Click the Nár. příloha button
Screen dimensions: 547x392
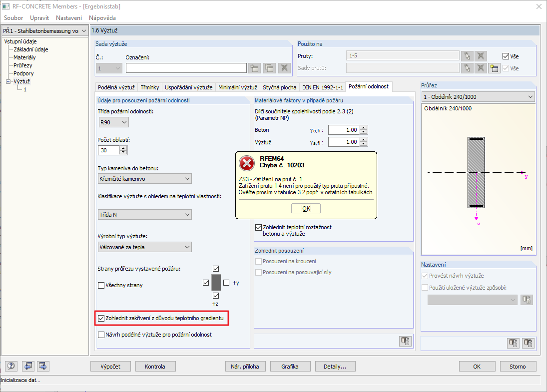point(245,367)
